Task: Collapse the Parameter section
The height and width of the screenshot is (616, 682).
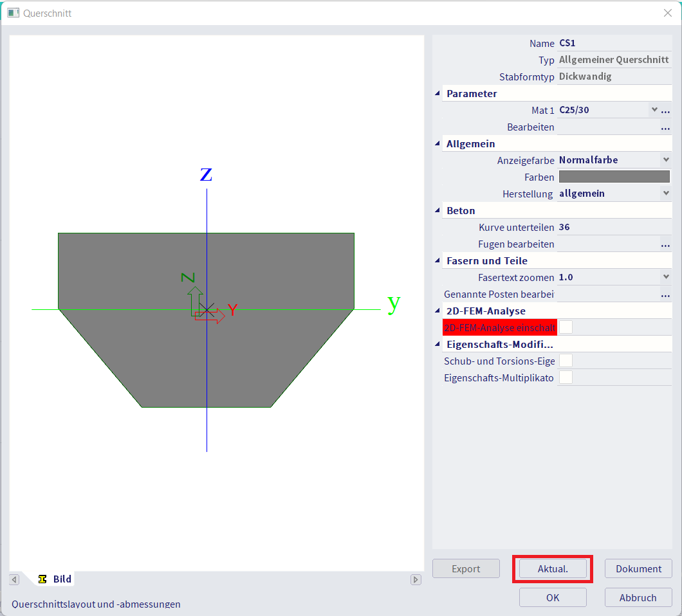Action: [x=438, y=94]
